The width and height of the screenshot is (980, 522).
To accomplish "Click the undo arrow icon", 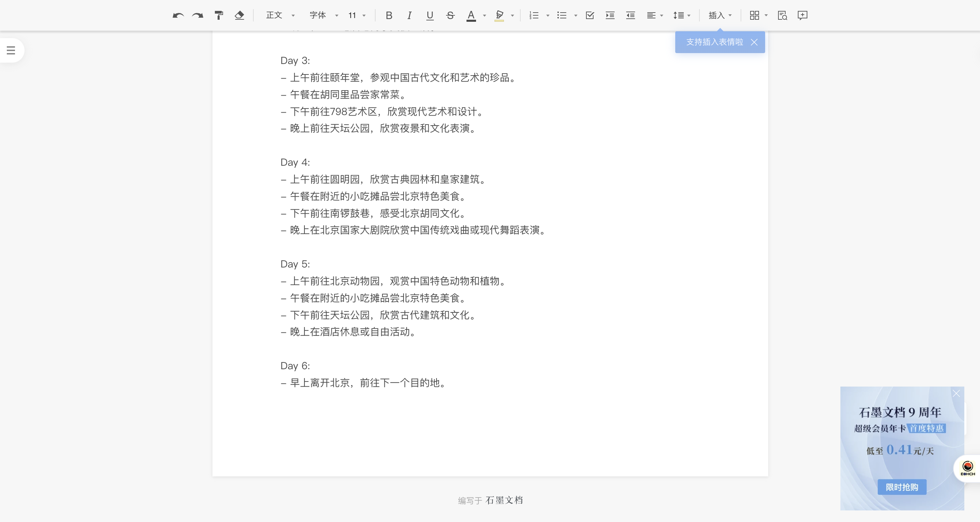I will pos(178,15).
